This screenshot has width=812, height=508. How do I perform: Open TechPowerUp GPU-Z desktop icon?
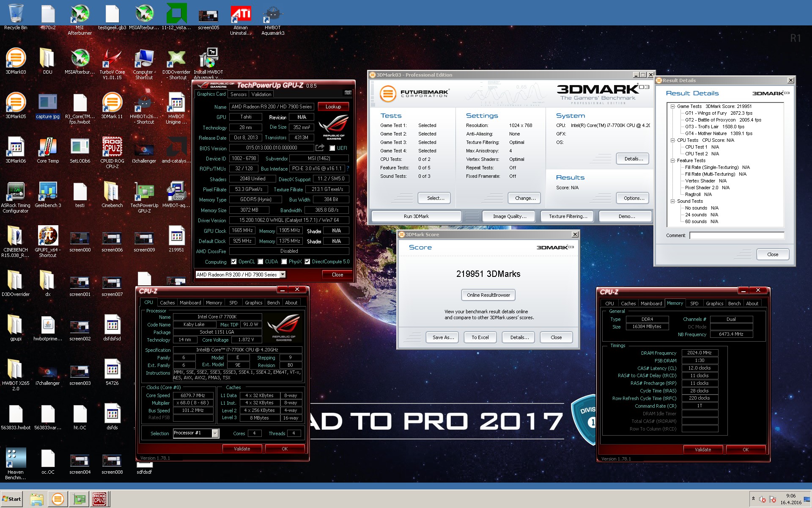(x=144, y=197)
